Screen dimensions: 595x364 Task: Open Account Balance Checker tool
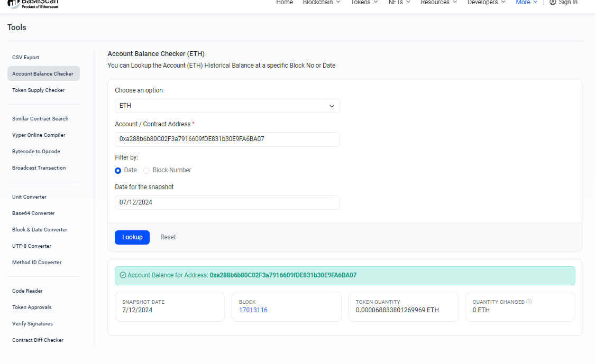44,73
